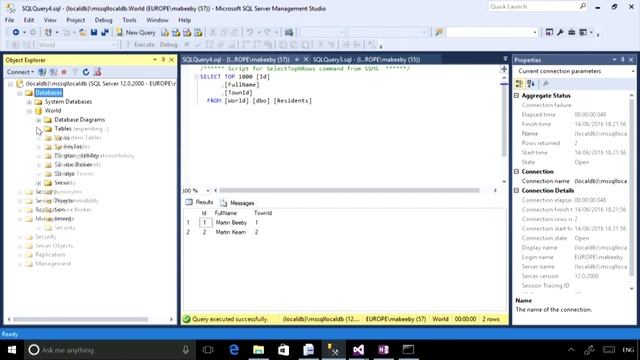
Task: Click the Windows Start button
Action: 12,350
